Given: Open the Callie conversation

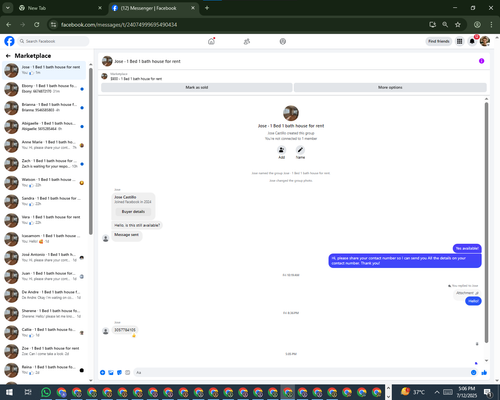Looking at the screenshot, I should coord(44,332).
